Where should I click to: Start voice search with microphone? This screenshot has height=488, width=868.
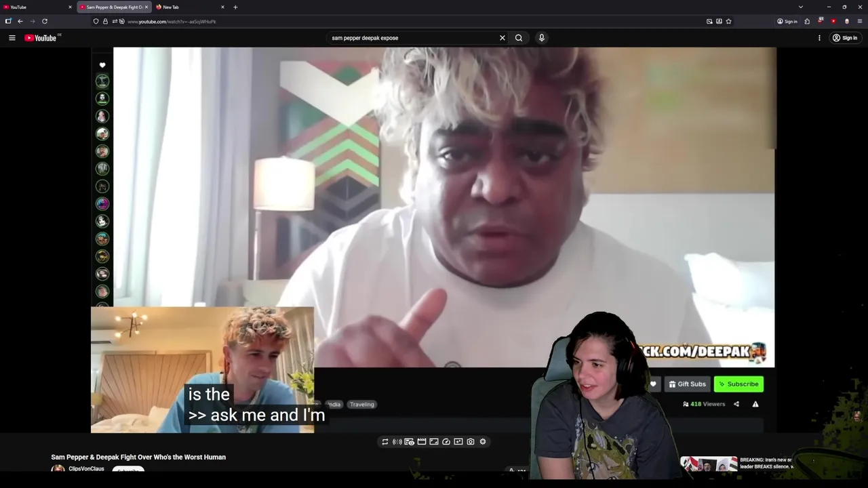tap(541, 38)
